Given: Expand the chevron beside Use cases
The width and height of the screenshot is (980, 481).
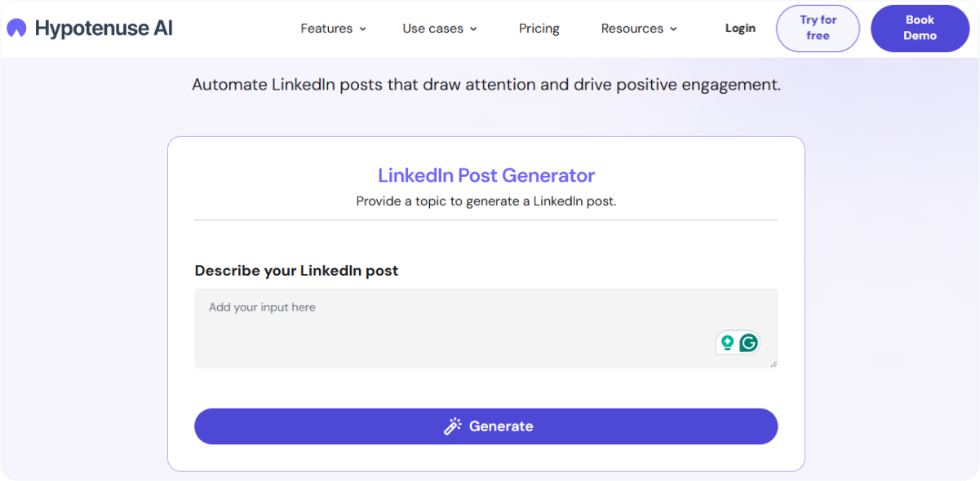Looking at the screenshot, I should tap(473, 29).
